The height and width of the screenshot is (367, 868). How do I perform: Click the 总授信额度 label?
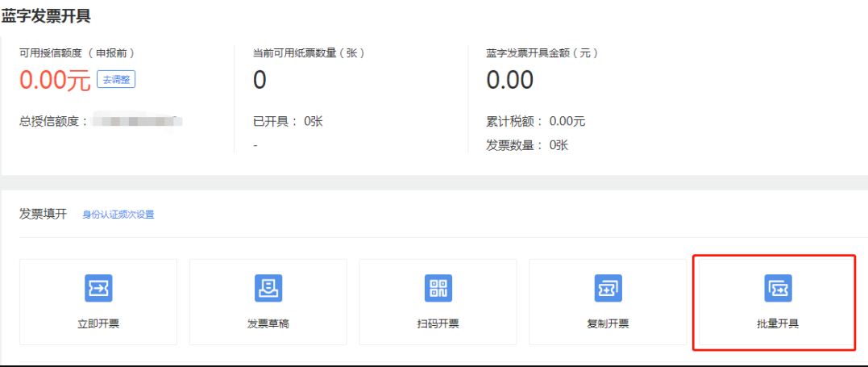point(54,122)
